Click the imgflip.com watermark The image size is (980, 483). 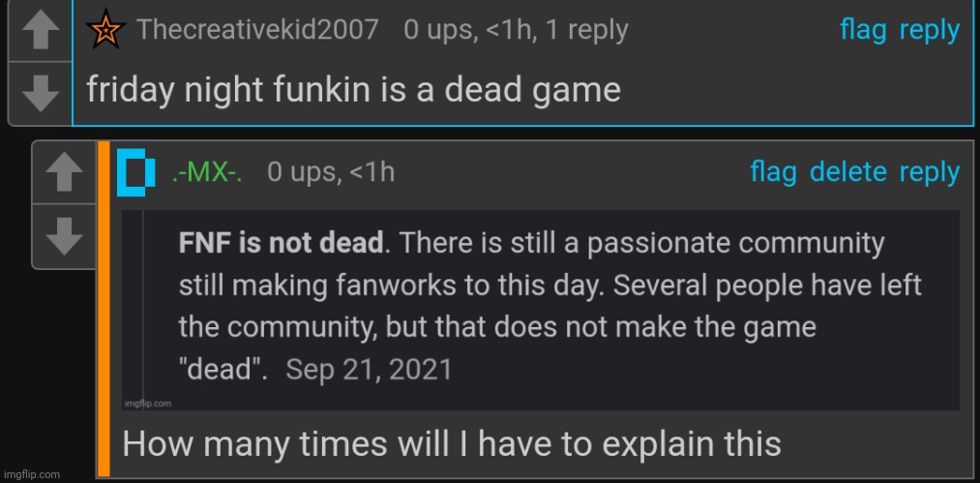pyautogui.click(x=32, y=474)
